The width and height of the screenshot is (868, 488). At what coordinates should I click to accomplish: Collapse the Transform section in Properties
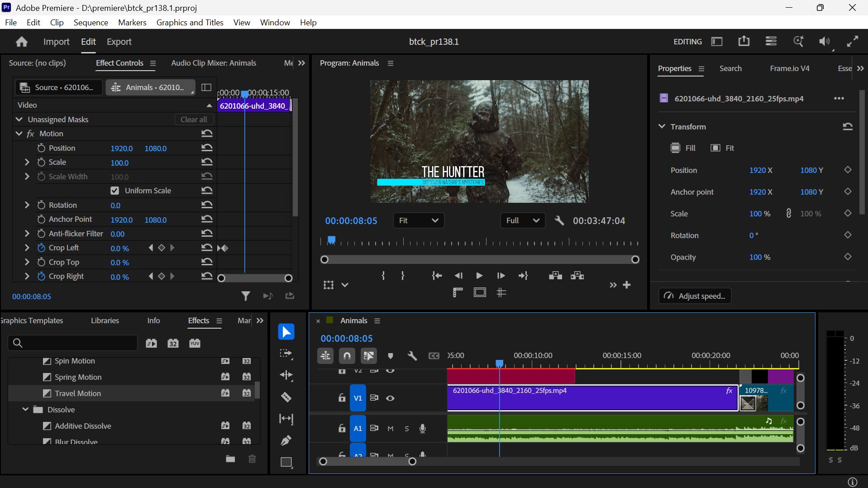click(662, 126)
